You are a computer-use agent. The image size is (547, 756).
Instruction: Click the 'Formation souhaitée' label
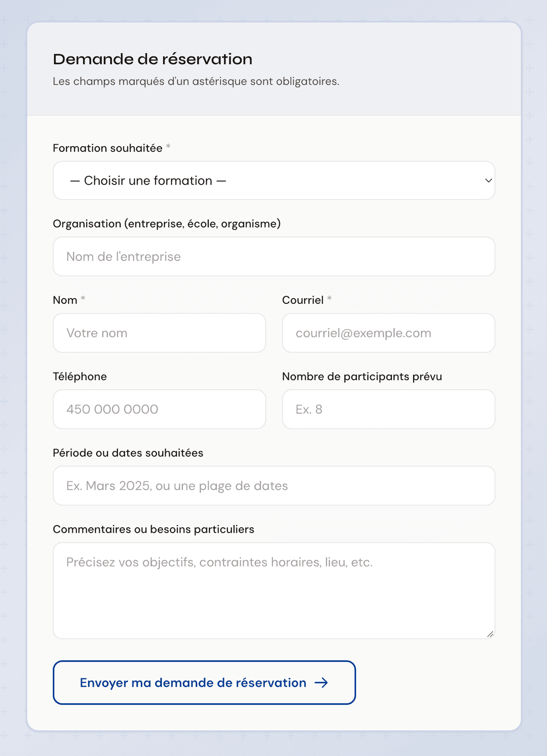pos(108,148)
